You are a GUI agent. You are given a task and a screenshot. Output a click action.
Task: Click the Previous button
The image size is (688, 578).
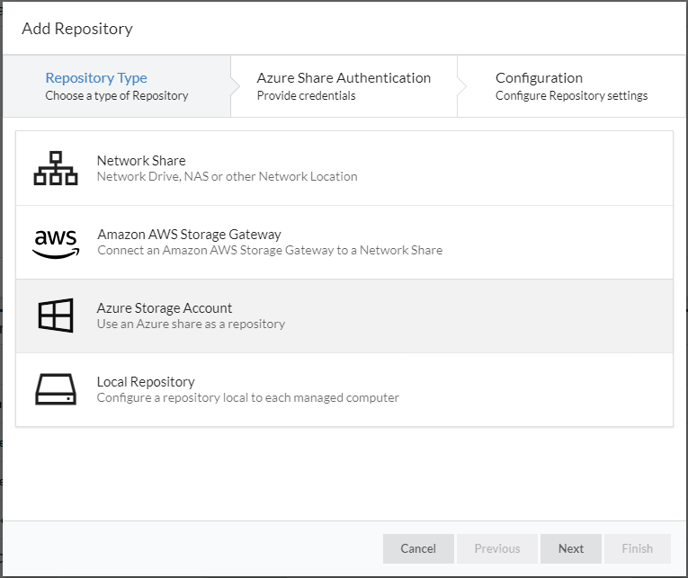(x=497, y=549)
